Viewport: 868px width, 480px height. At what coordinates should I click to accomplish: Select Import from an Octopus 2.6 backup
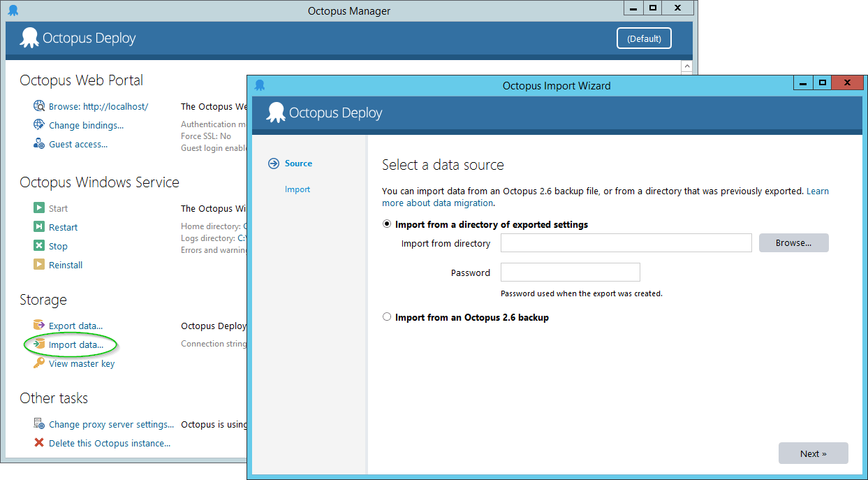coord(387,317)
